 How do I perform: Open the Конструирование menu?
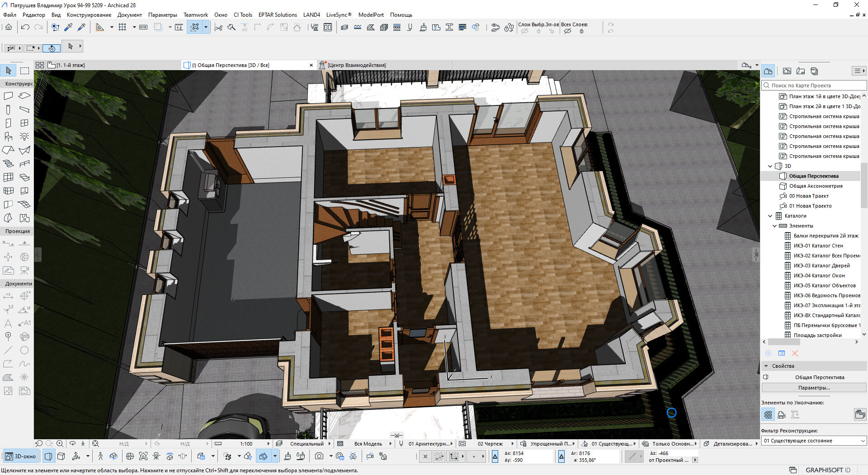click(x=89, y=15)
